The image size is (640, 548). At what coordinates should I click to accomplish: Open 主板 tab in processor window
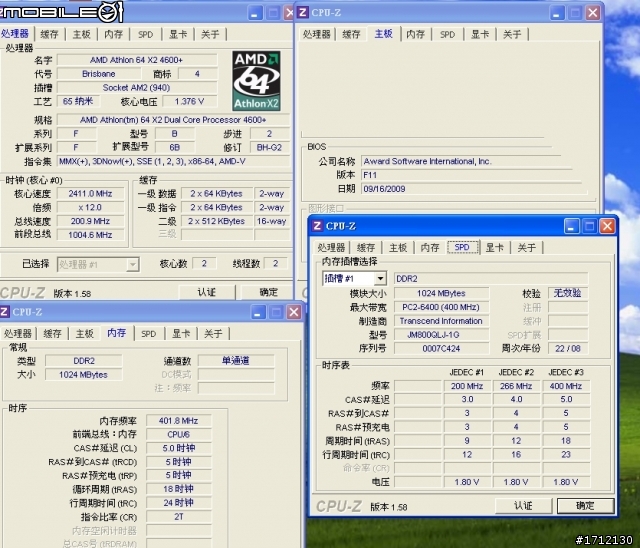82,34
